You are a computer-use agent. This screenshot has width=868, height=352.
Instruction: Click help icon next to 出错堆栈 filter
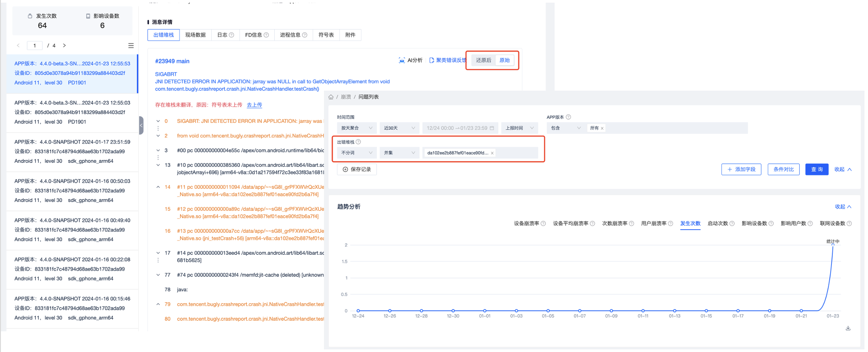(358, 142)
